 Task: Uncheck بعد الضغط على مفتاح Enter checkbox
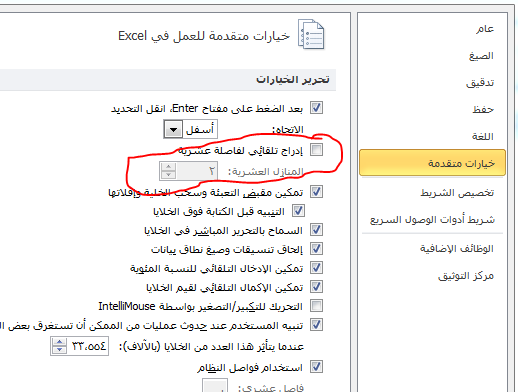tap(316, 108)
